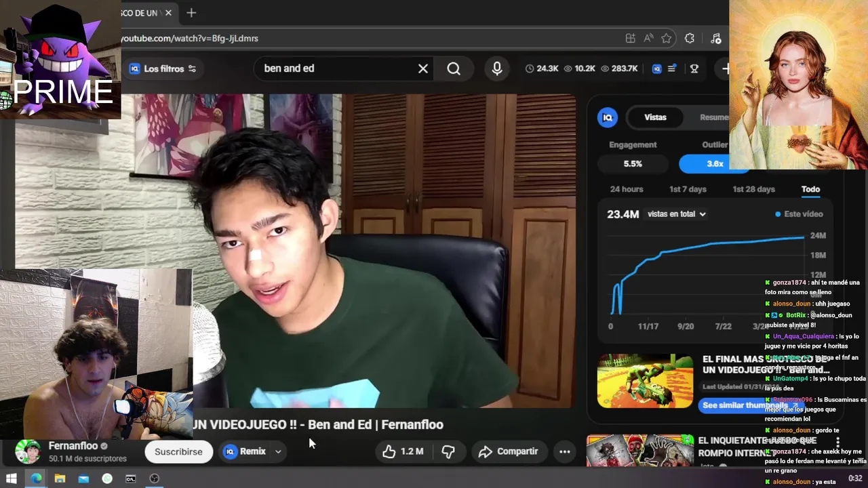Select the 1st 7 days range tab
Image resolution: width=868 pixels, height=488 pixels.
[x=688, y=189]
